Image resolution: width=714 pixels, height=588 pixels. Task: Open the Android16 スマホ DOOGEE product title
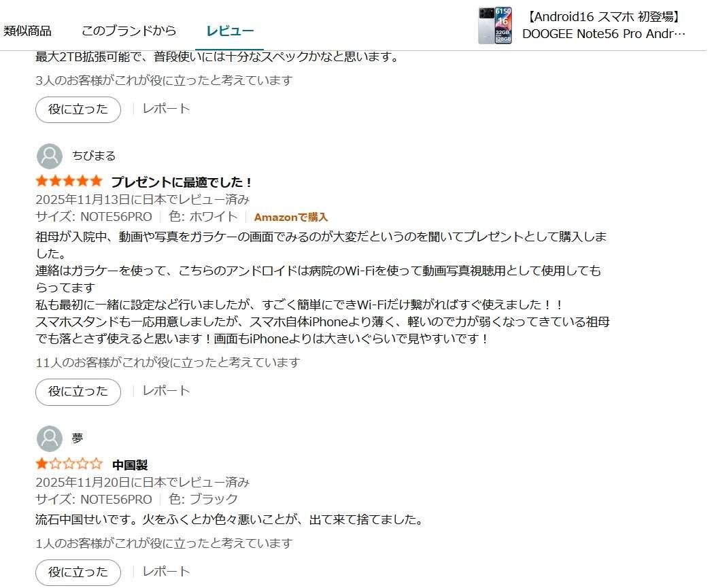tap(604, 25)
